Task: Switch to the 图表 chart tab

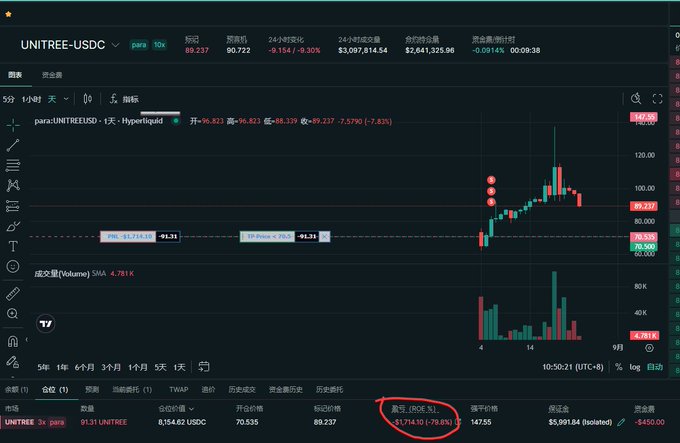Action: 15,75
